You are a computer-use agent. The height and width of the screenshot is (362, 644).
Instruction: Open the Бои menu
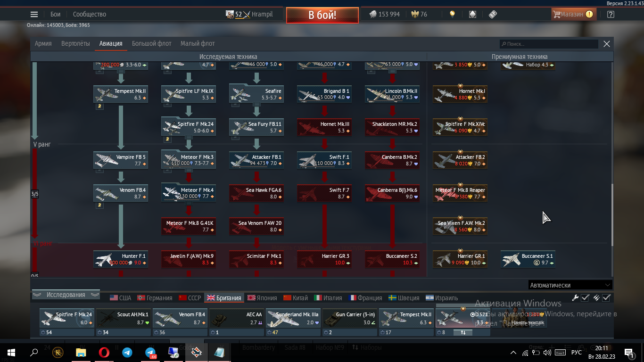[x=56, y=14]
